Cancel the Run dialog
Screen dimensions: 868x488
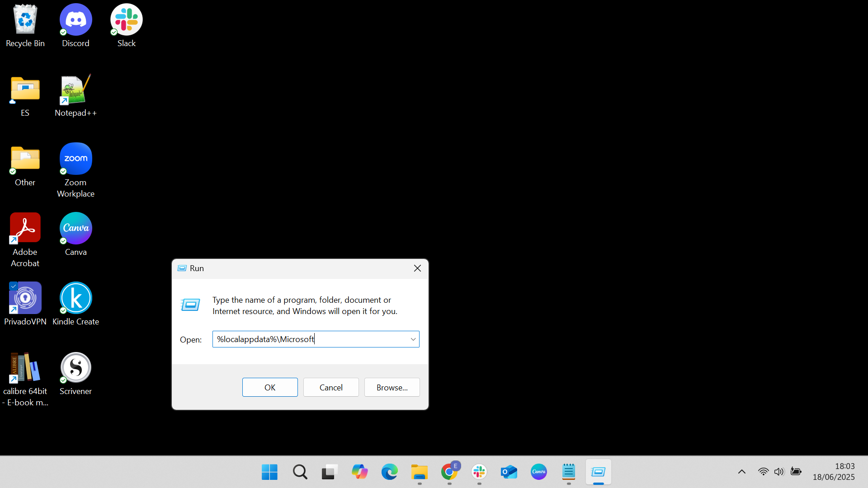click(x=331, y=387)
